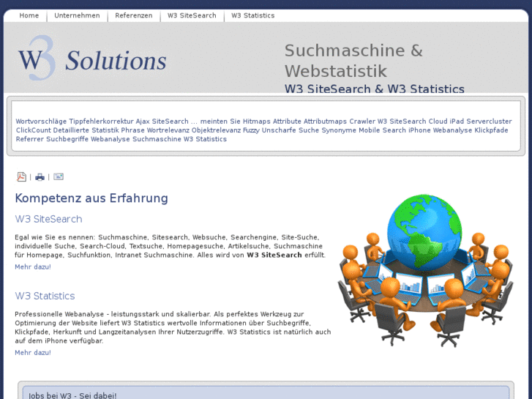
Task: Open the W3 Statistics section heading
Action: pyautogui.click(x=45, y=296)
